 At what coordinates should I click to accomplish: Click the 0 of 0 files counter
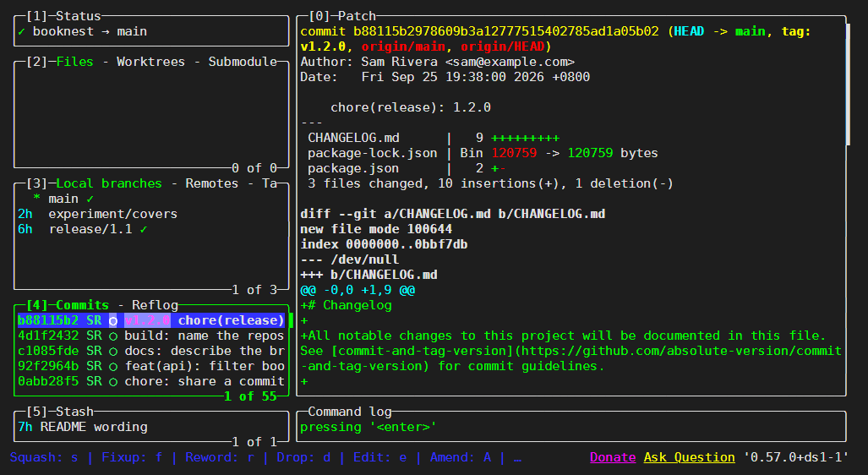coord(254,167)
